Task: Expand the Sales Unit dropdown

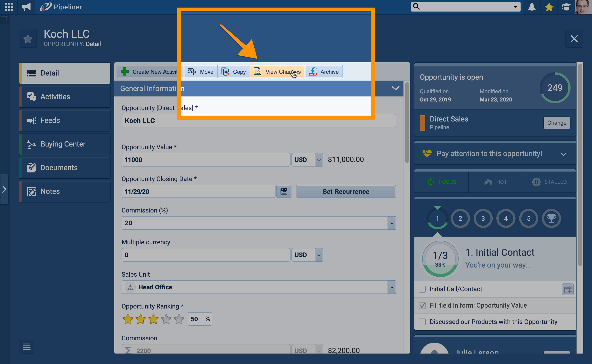Action: tap(392, 287)
